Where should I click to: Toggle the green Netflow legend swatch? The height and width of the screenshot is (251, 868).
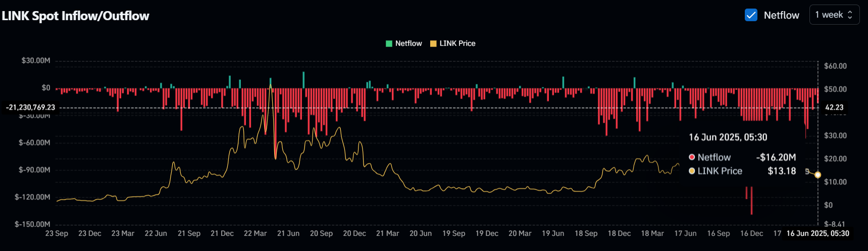tap(389, 43)
